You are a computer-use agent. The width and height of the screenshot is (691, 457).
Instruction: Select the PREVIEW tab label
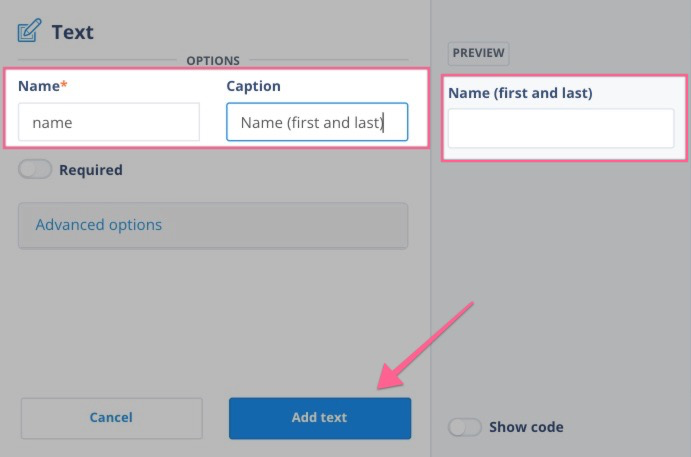[x=479, y=53]
